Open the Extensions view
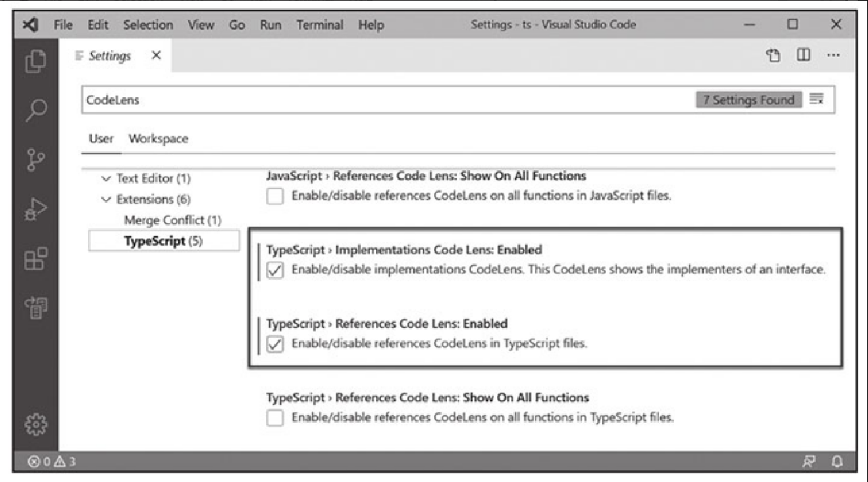 coord(36,258)
